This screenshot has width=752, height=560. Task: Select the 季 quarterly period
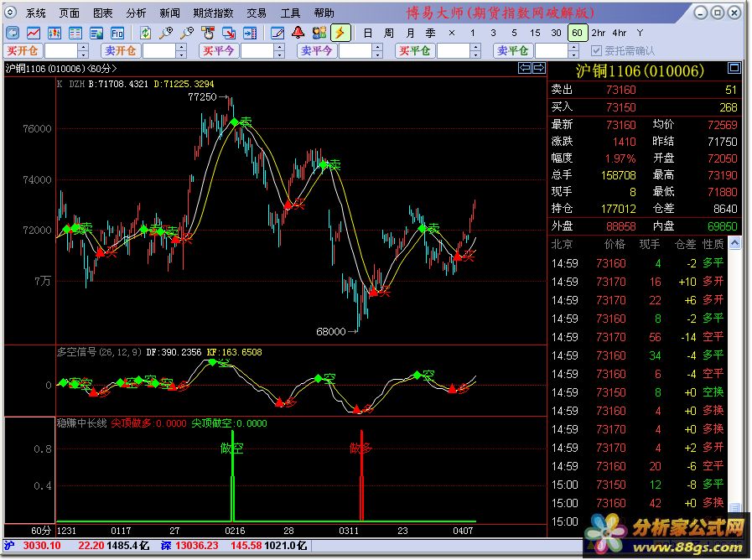(x=431, y=33)
